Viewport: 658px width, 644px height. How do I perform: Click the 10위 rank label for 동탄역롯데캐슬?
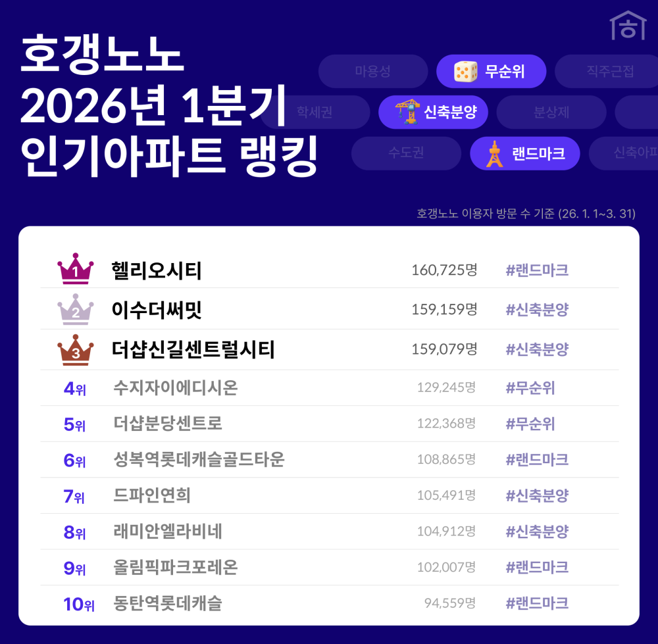(79, 604)
